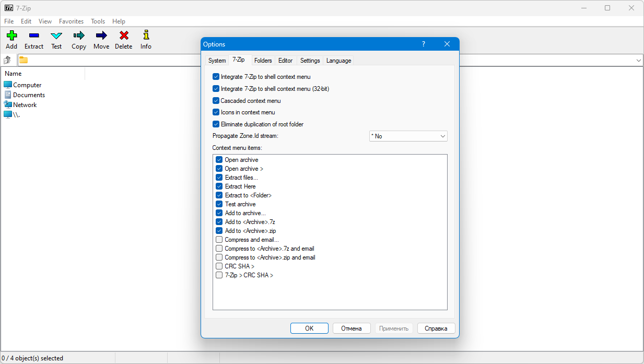The width and height of the screenshot is (644, 364).
Task: Enable 7-Zip > CRC SHA > item
Action: [x=219, y=275]
